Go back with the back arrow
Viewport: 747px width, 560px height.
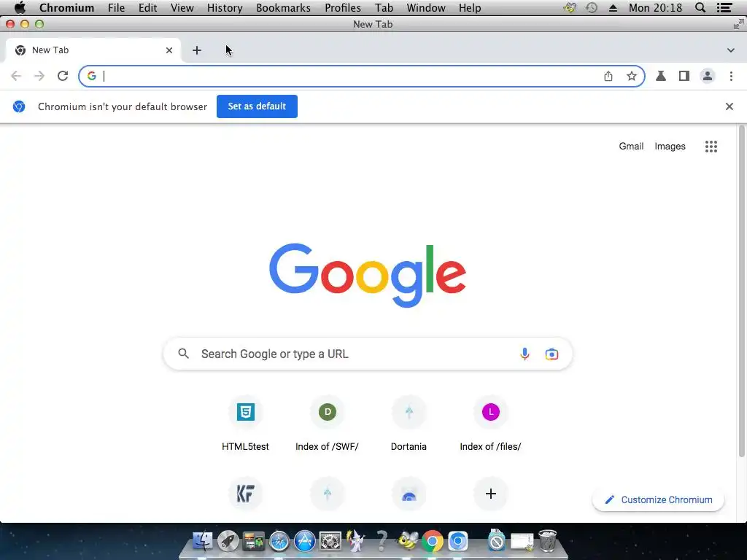pyautogui.click(x=16, y=76)
